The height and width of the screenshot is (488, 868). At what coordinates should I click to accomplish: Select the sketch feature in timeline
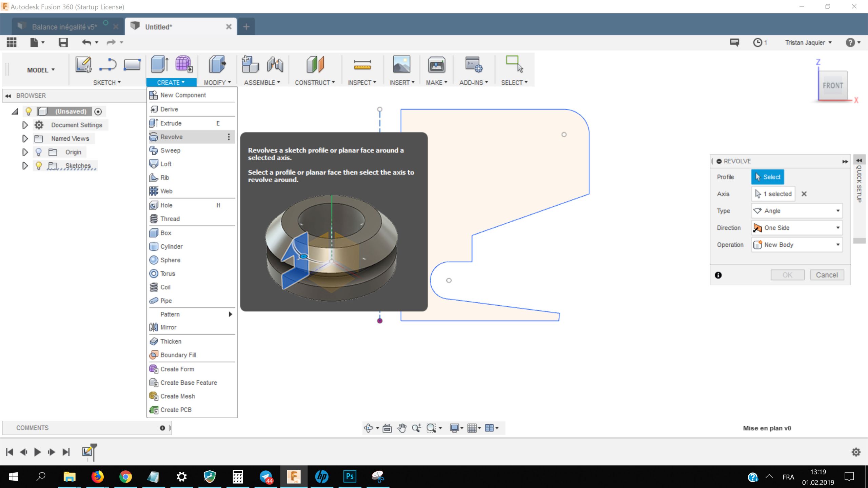(87, 451)
